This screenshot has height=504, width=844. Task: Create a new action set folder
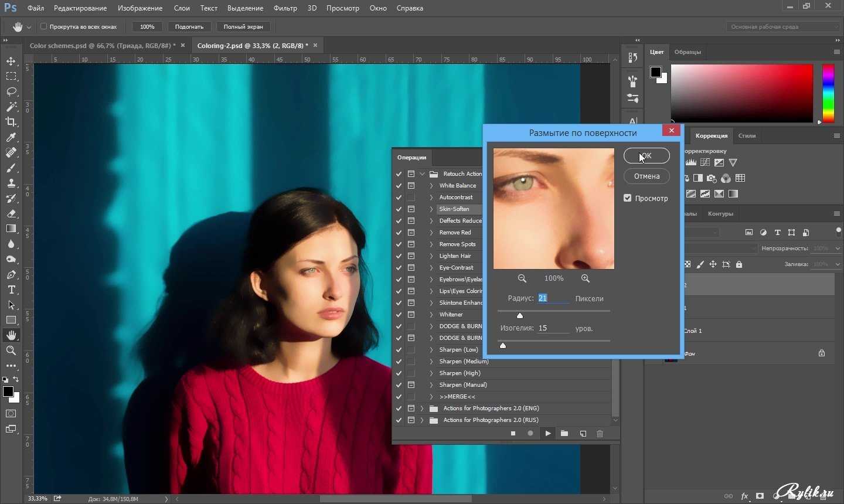click(564, 434)
